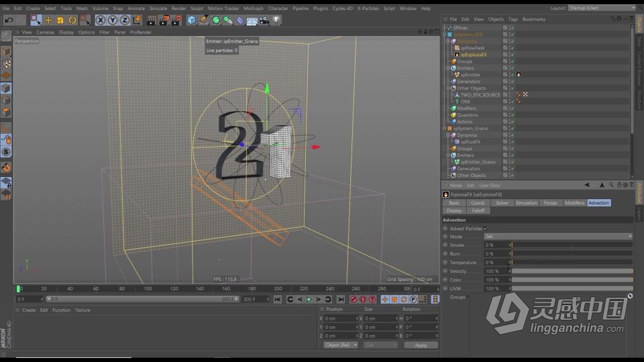
Task: Collapse the Other Objects group under TWO_EFX_SOURCE
Action: (448, 88)
